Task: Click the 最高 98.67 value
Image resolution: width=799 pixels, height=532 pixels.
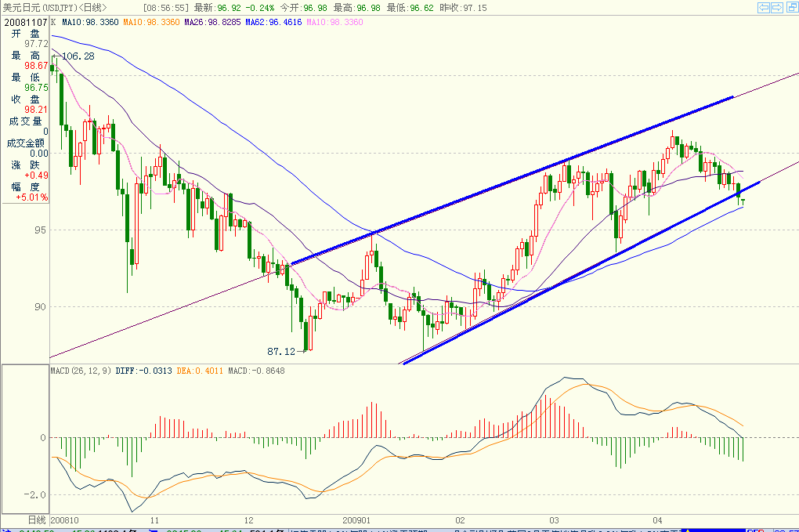Action: coord(36,66)
